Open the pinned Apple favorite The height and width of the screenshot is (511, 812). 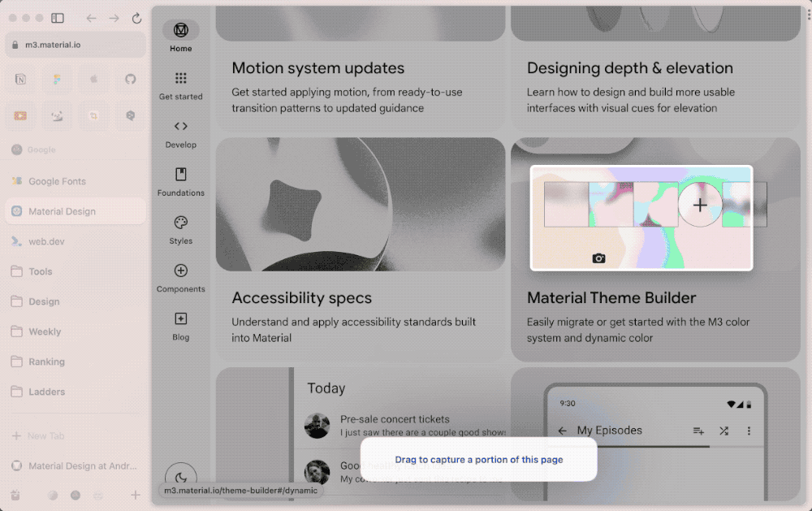[x=93, y=80]
